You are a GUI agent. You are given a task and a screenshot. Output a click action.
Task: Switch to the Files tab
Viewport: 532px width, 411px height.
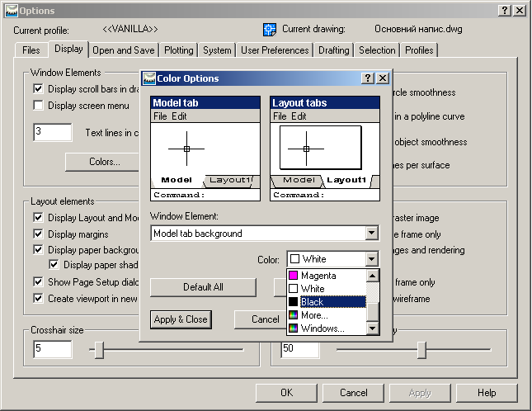(31, 50)
